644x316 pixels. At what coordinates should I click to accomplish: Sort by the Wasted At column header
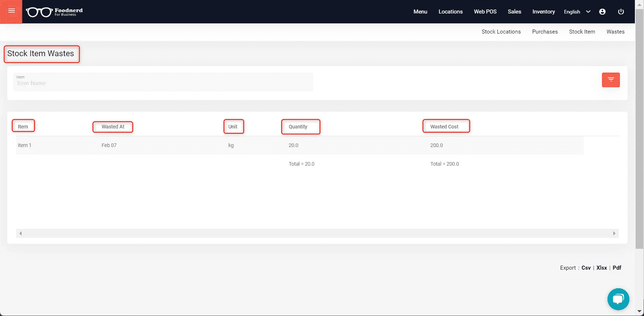pyautogui.click(x=113, y=127)
